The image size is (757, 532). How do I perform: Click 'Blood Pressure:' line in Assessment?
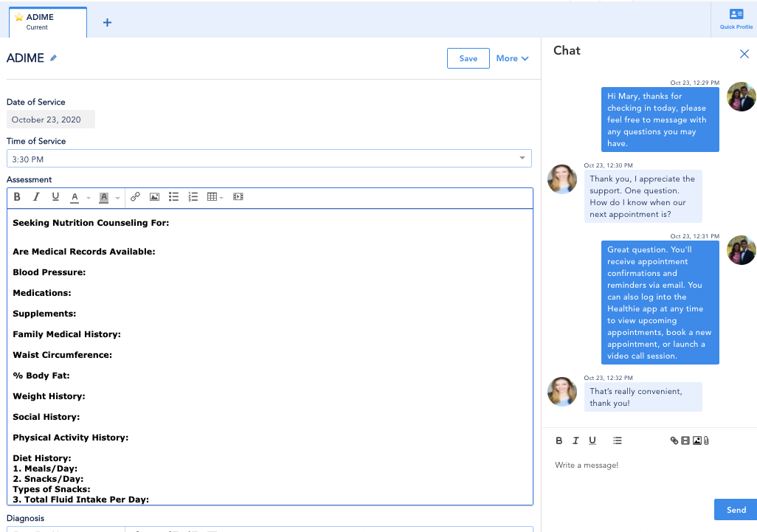[49, 272]
